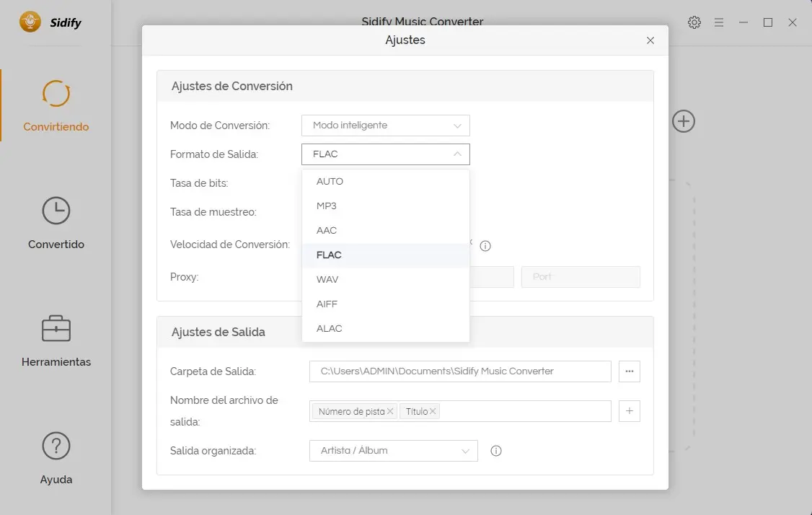812x515 pixels.
Task: Open the Herramientas toolbox section
Action: click(56, 340)
